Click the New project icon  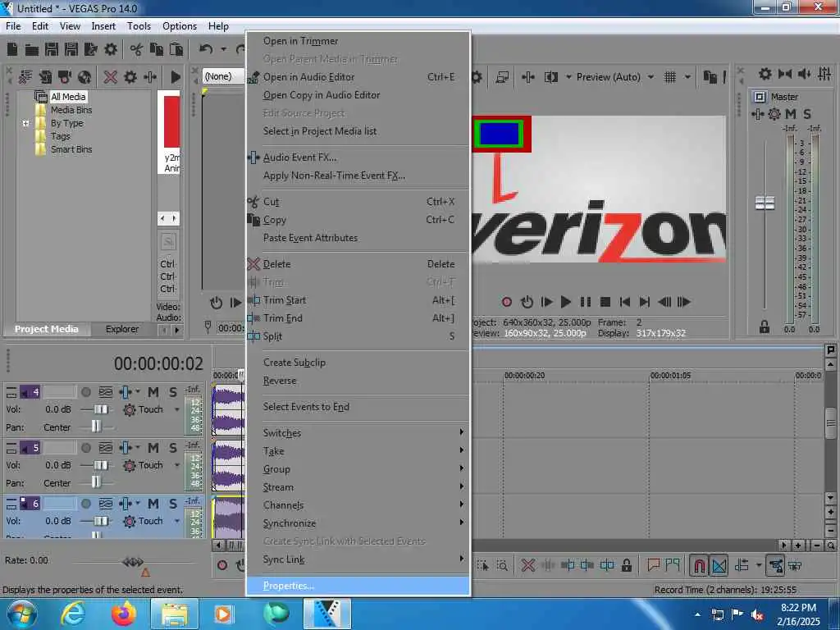click(x=12, y=50)
